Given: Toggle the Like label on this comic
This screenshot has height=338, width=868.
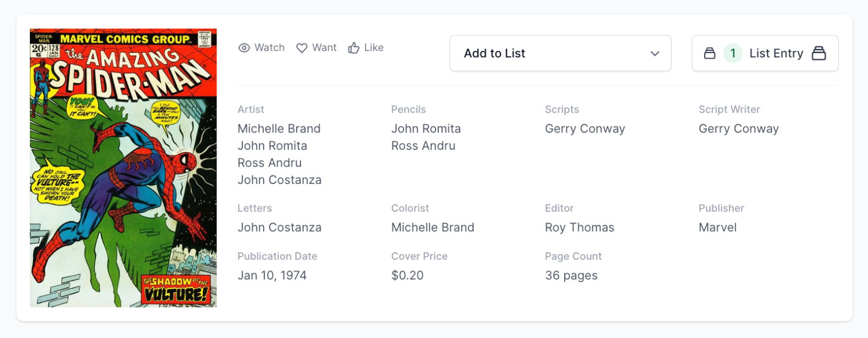Looking at the screenshot, I should (x=374, y=48).
